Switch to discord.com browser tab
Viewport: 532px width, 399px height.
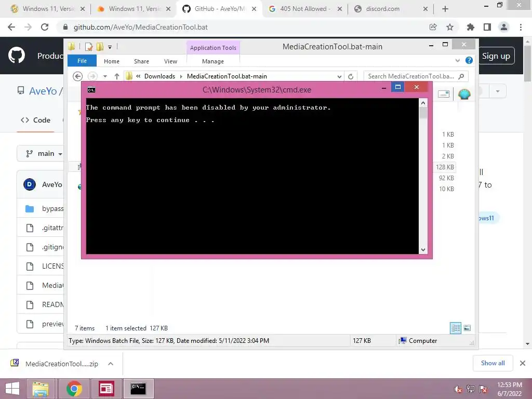tap(390, 9)
